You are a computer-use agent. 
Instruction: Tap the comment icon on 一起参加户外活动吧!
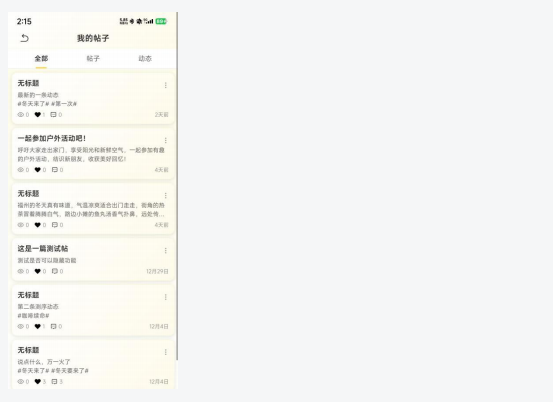(x=55, y=170)
